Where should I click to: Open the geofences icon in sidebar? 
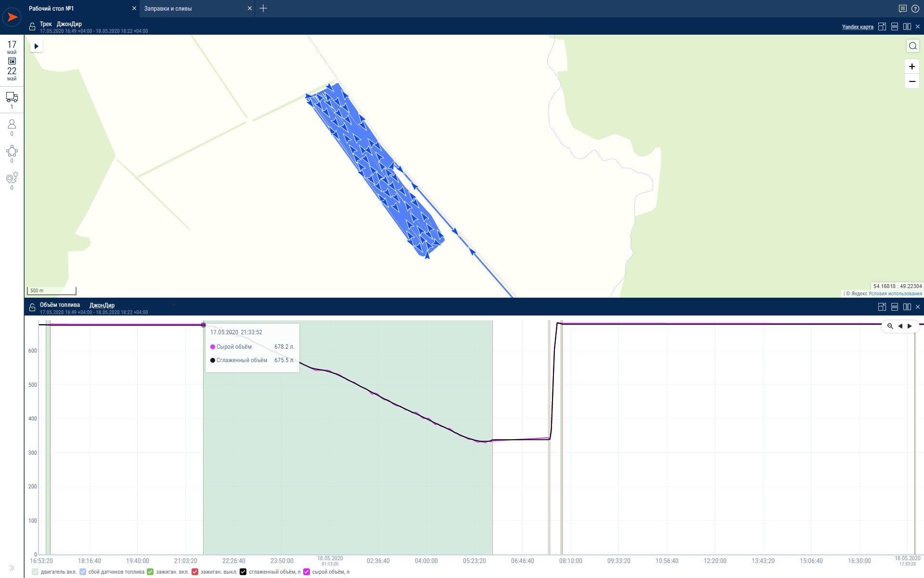tap(12, 152)
